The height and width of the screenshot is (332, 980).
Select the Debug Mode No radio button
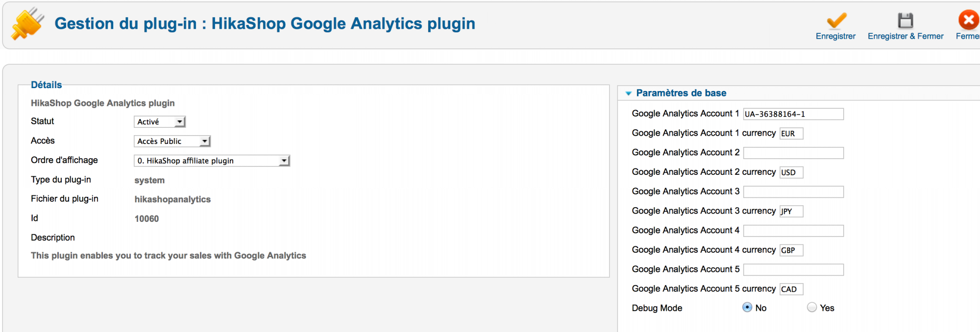tap(747, 308)
